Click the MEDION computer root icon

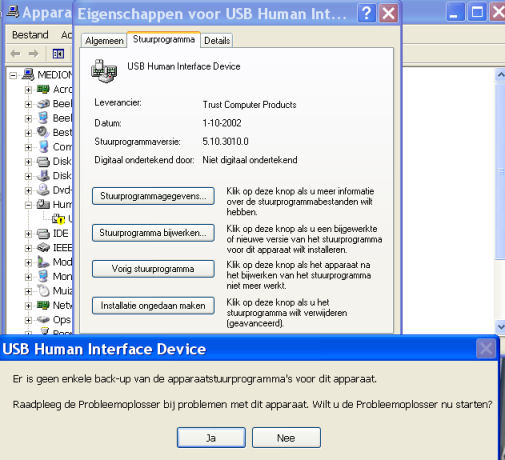[28, 75]
